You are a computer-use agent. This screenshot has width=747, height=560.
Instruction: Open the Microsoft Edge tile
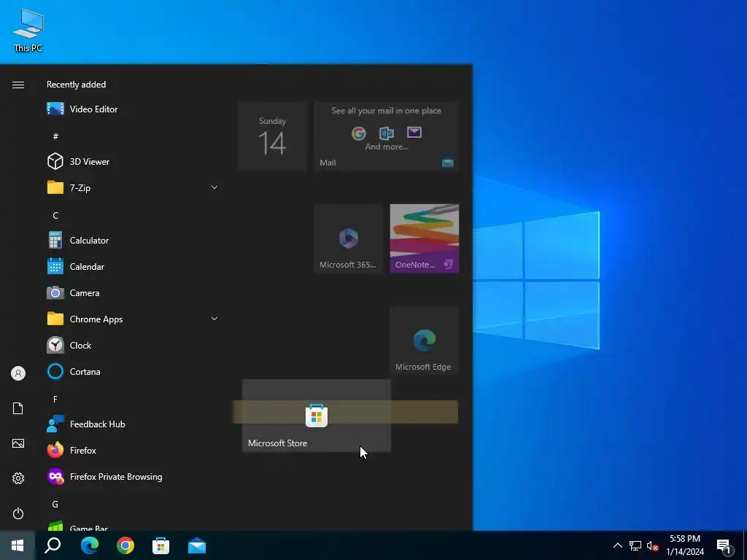[425, 341]
